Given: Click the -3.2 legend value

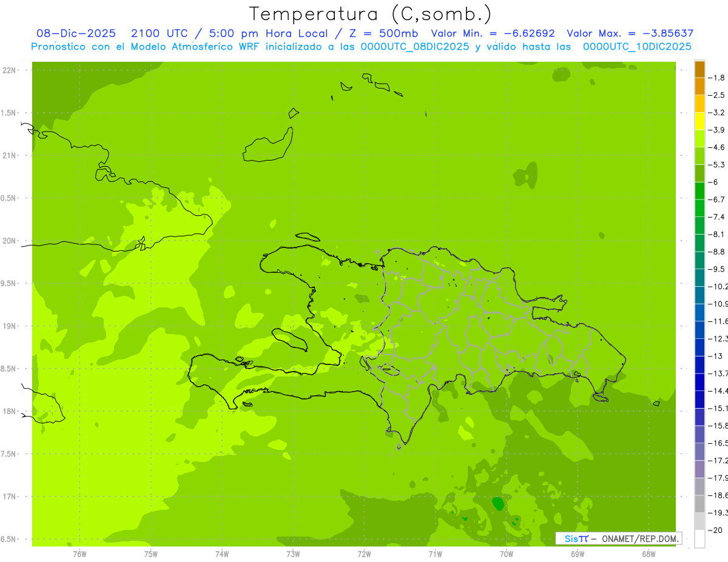Looking at the screenshot, I should [x=716, y=113].
